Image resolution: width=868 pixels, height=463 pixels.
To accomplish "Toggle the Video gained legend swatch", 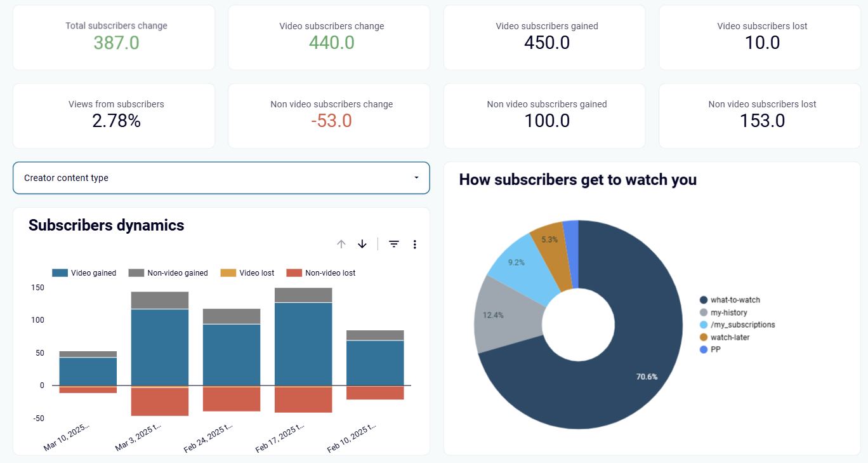I will pyautogui.click(x=60, y=273).
